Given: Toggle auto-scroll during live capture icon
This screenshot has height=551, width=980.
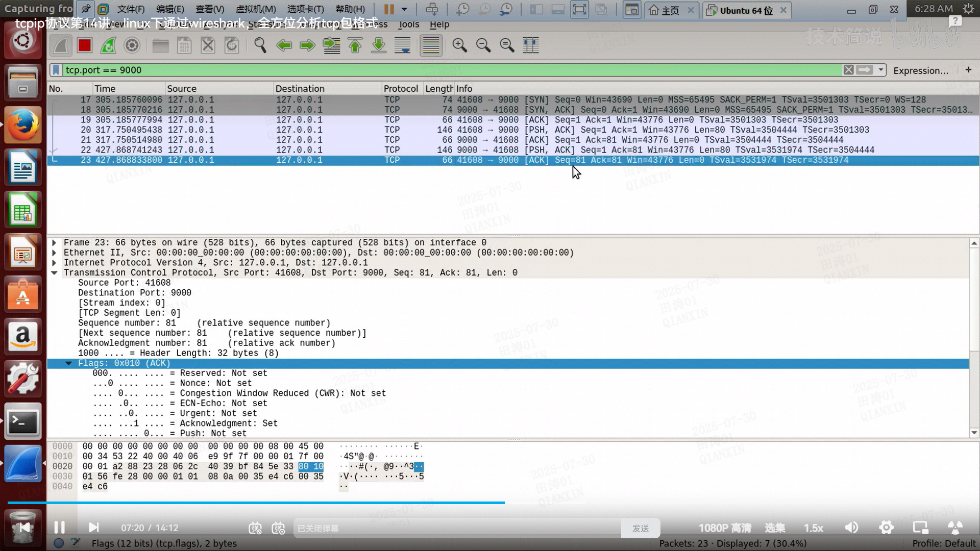Looking at the screenshot, I should (x=403, y=46).
